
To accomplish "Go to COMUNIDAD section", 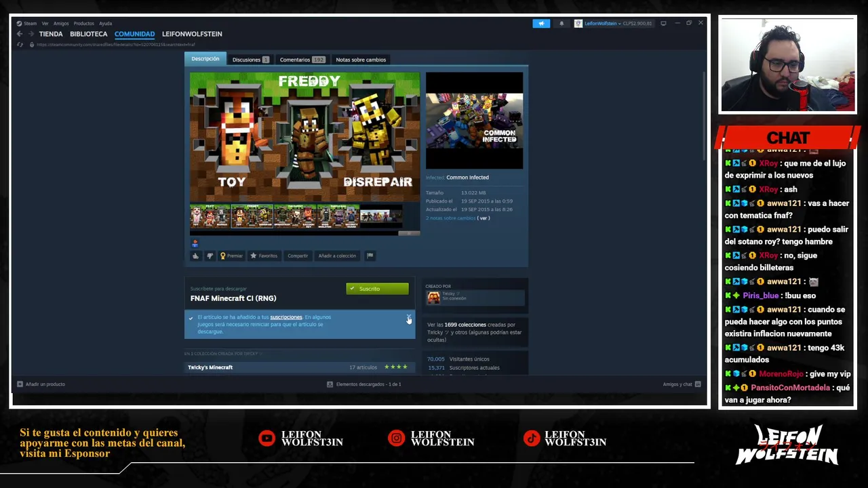I will tap(134, 34).
